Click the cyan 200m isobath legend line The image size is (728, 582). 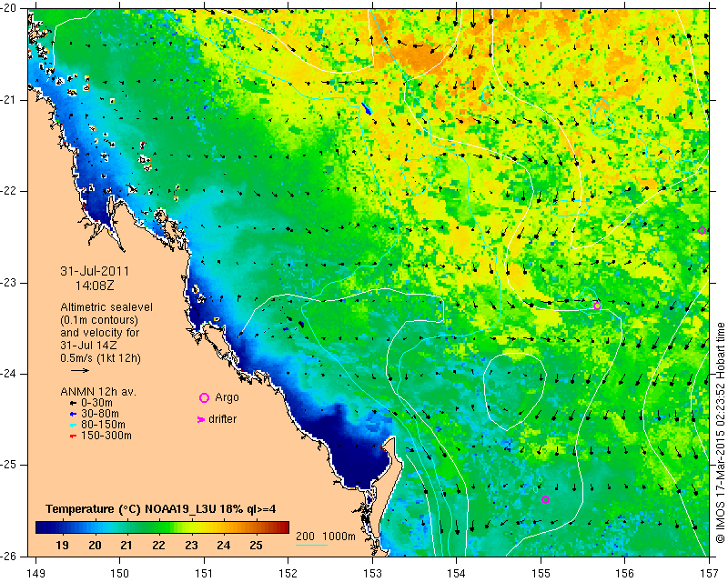pos(311,545)
